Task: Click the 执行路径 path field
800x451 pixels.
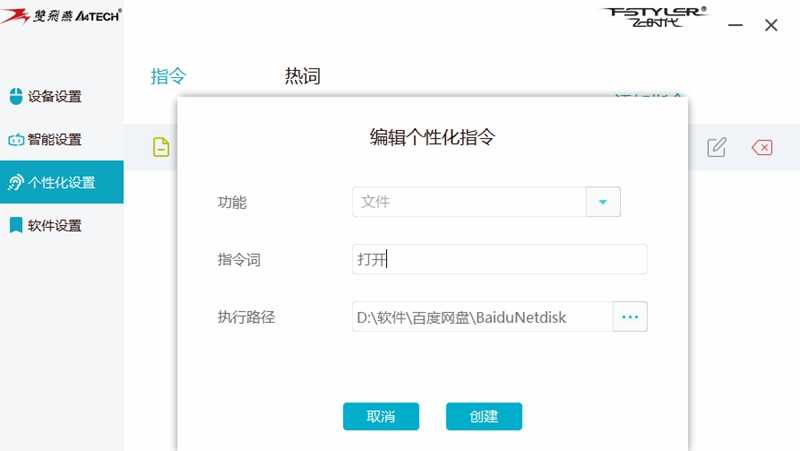Action: point(482,317)
